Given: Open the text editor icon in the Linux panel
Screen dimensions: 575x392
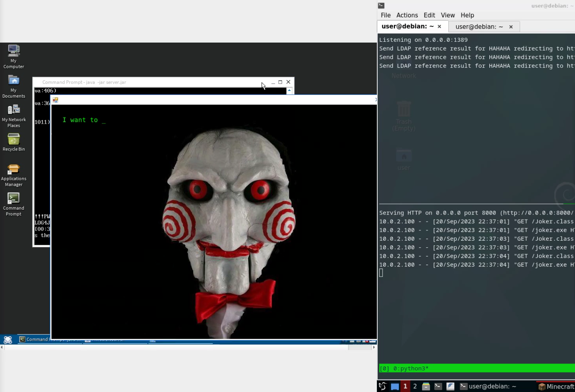Looking at the screenshot, I should [450, 386].
